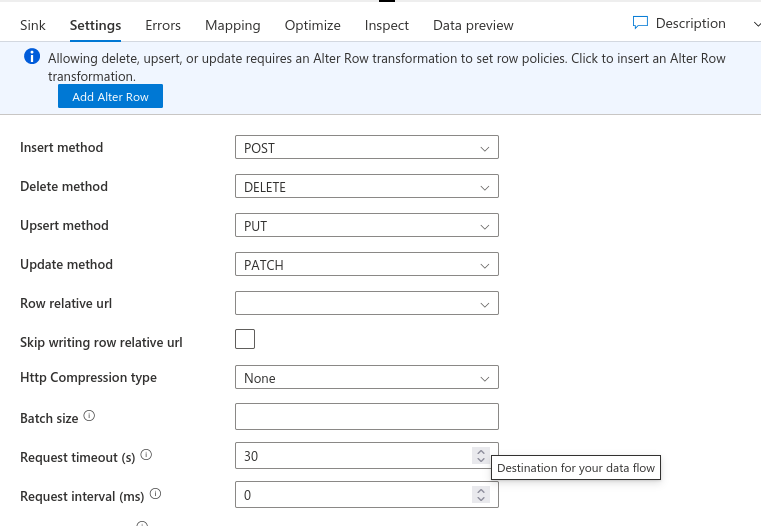
Task: Decrease Request timeout with down arrow
Action: 481,460
